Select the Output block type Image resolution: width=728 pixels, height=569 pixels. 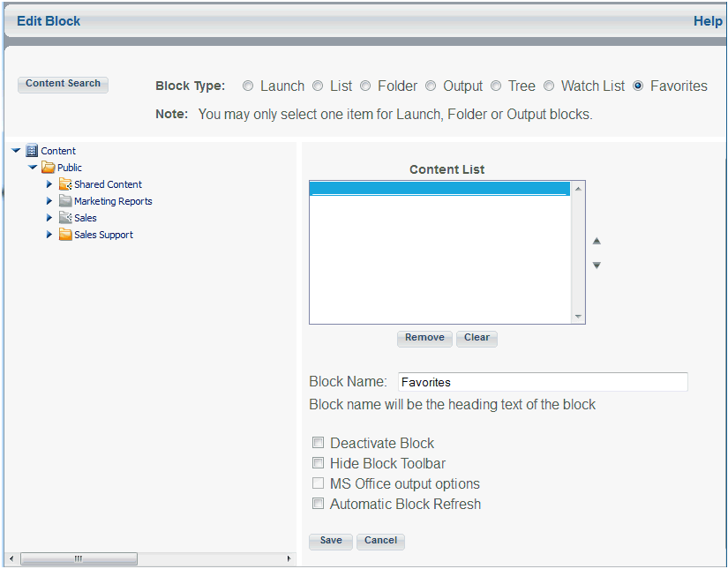[x=431, y=86]
